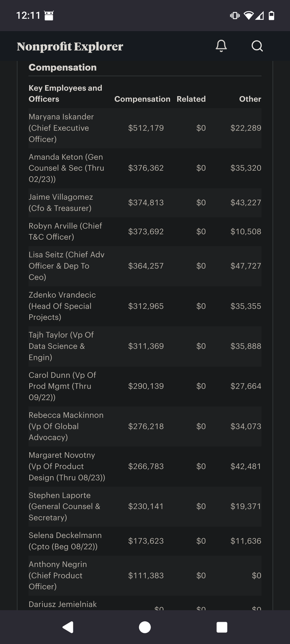Viewport: 290px width, 644px height.
Task: Open search with the magnifier icon
Action: [x=257, y=46]
